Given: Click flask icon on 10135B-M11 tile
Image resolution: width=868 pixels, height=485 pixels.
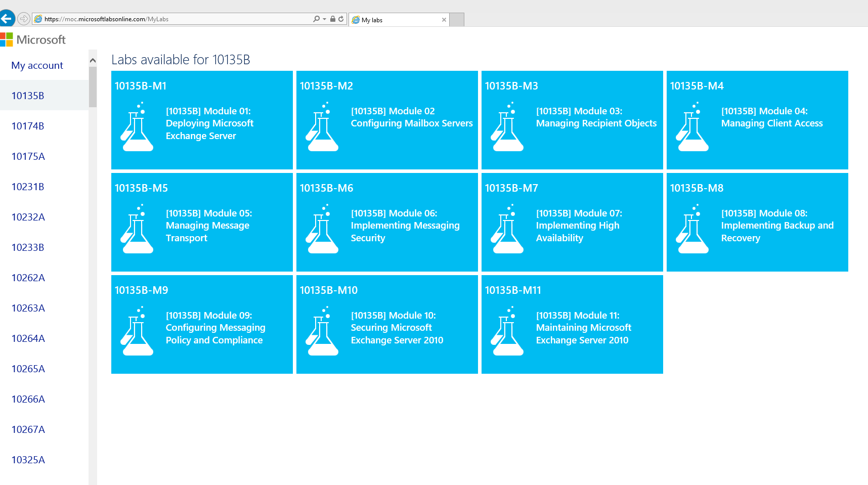Looking at the screenshot, I should 507,331.
